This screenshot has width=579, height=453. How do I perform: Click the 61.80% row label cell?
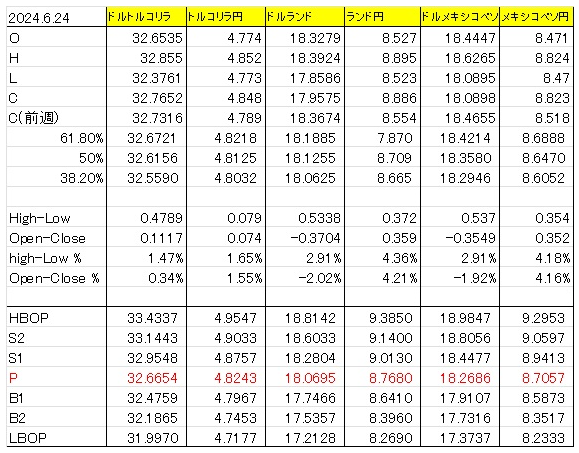56,138
